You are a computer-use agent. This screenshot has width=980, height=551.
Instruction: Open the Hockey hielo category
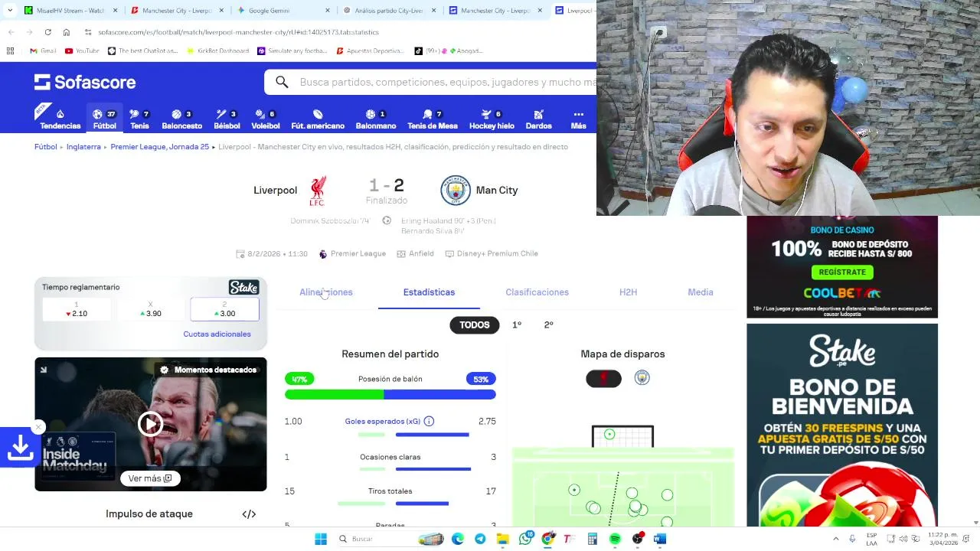pos(492,119)
